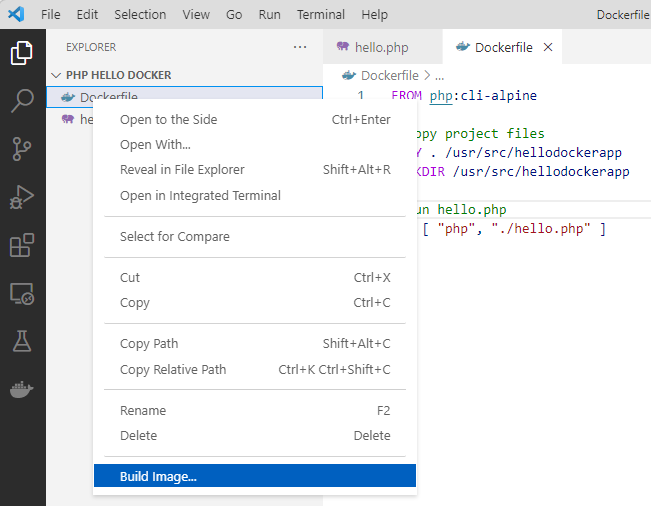This screenshot has width=651, height=506.
Task: Open the Search view in activity bar
Action: [x=22, y=100]
